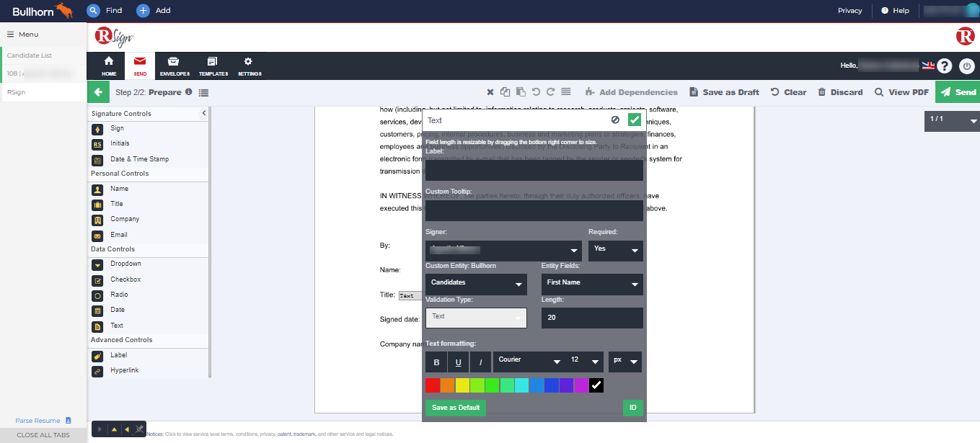Collapse the controls sidebar panel
Viewport: 980px width, 443px height.
point(204,113)
